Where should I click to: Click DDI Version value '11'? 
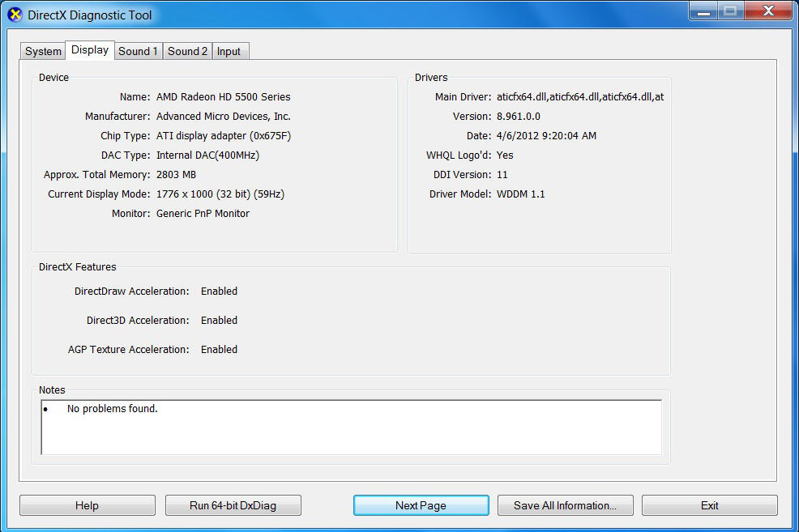(x=502, y=175)
